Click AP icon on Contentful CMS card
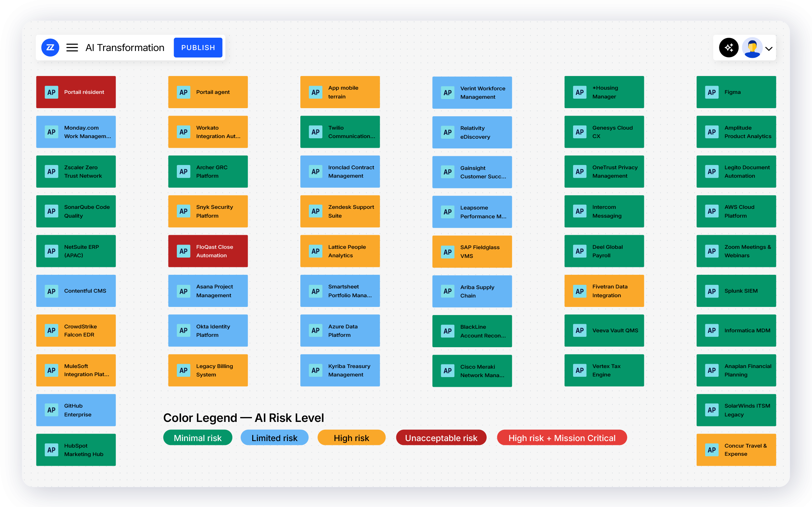 [51, 291]
